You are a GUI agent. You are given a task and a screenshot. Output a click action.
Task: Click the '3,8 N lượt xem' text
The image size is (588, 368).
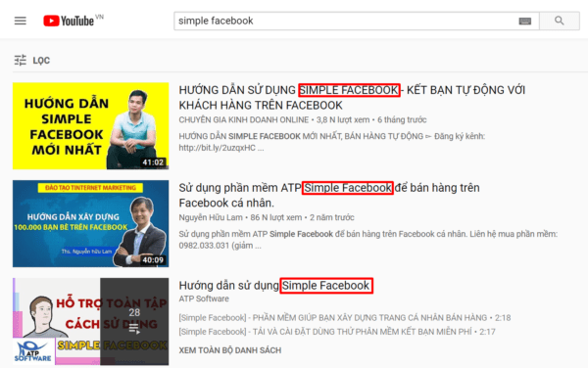pos(343,119)
